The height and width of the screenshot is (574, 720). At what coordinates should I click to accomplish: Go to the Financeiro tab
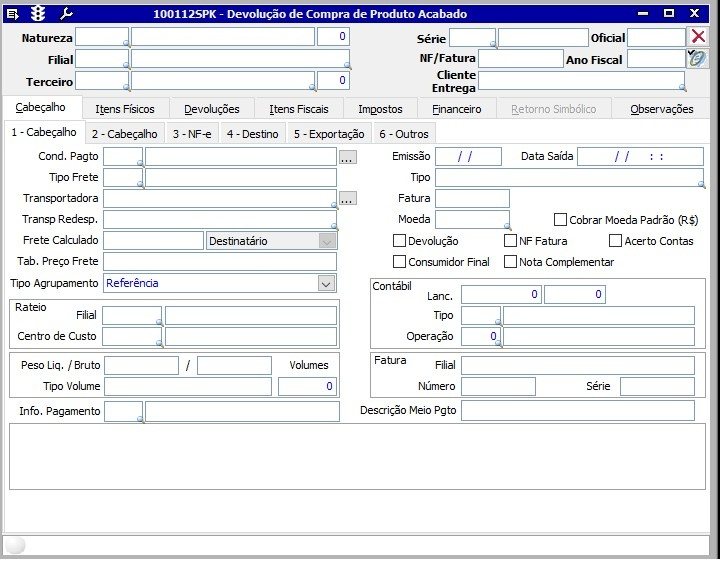point(457,109)
